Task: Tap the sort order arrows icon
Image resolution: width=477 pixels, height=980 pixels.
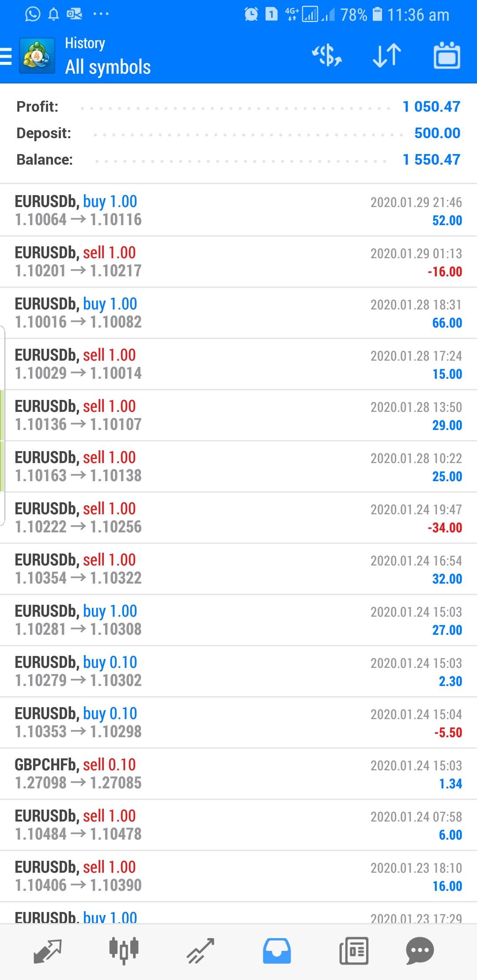Action: 387,56
